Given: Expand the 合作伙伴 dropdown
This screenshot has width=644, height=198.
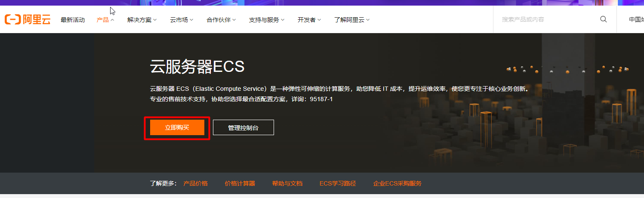Looking at the screenshot, I should click(x=221, y=20).
